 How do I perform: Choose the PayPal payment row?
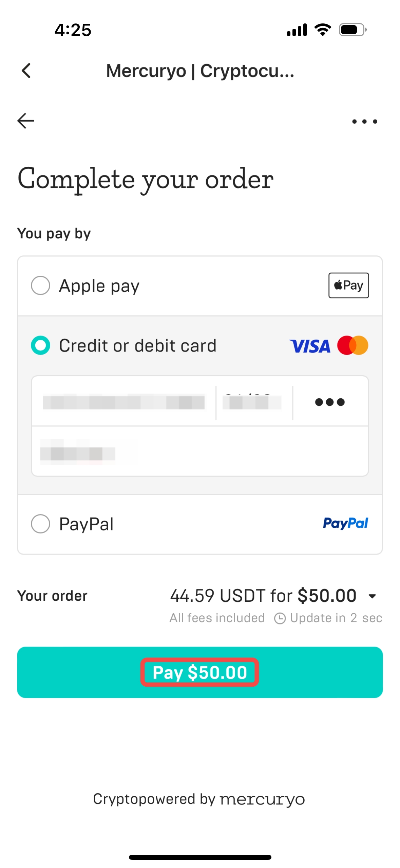200,524
